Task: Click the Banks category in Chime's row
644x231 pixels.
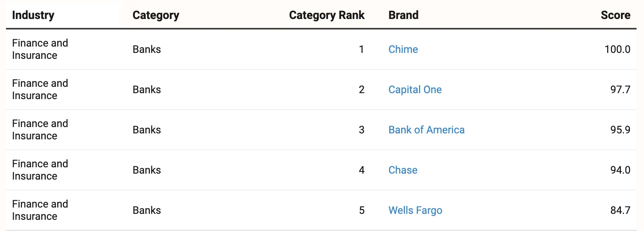Action: tap(147, 49)
